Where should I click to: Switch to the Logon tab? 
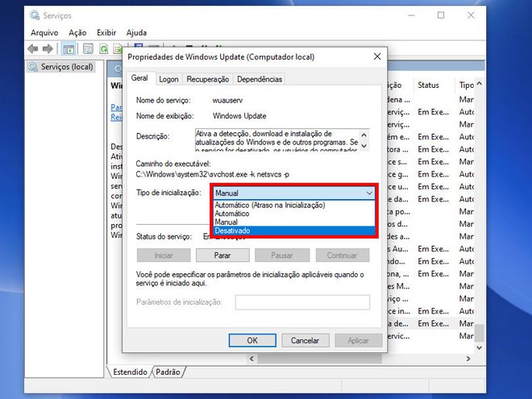[168, 79]
